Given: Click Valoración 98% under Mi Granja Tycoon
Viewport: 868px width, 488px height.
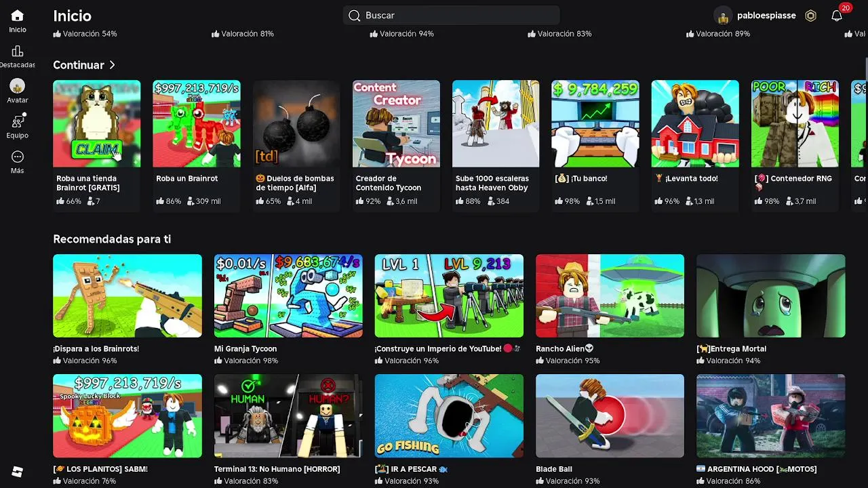Looking at the screenshot, I should [246, 361].
